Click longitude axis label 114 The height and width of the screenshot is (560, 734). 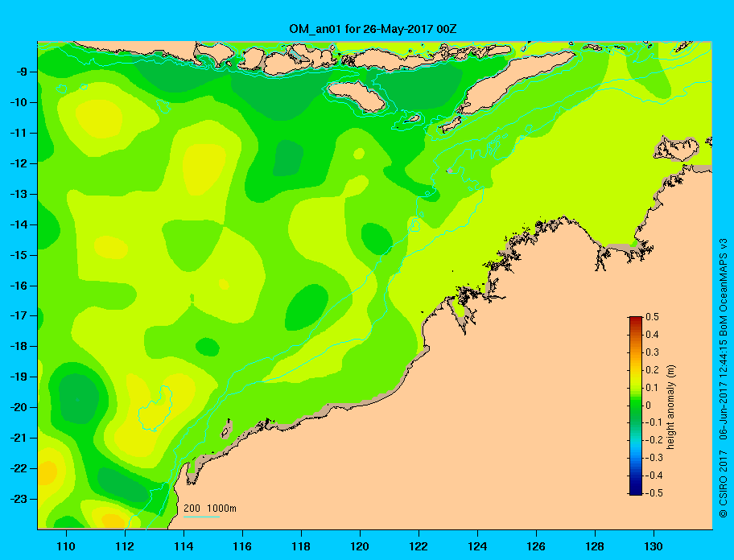tap(183, 546)
